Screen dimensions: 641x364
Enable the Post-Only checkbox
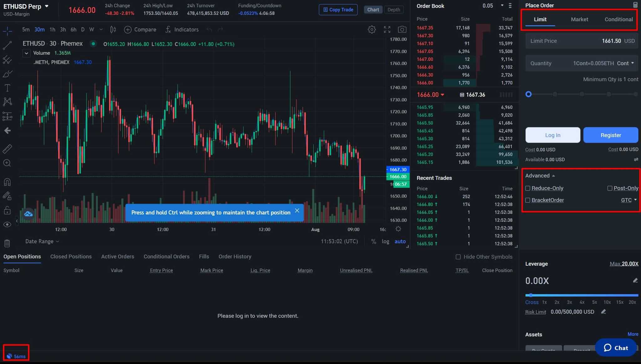(x=610, y=188)
